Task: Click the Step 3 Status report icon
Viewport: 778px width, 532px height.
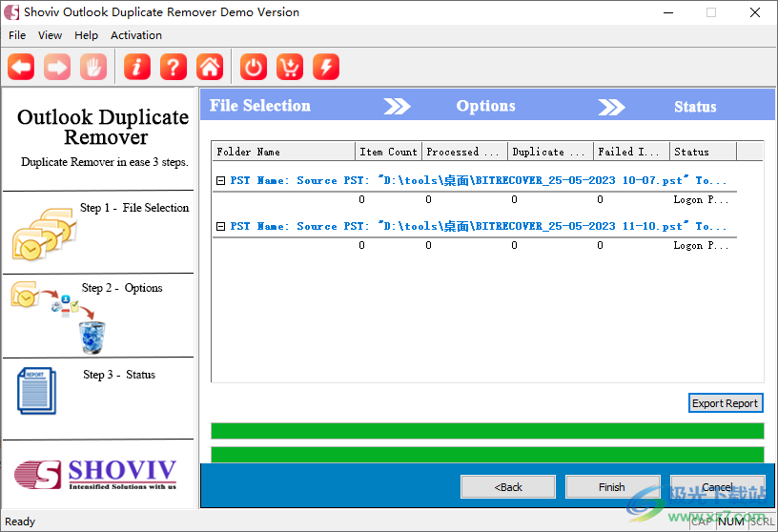Action: point(37,391)
